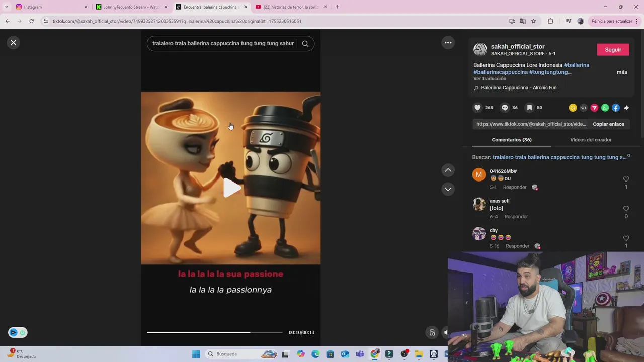
Task: Reply to the comment from 041626Mb#
Action: tap(515, 187)
